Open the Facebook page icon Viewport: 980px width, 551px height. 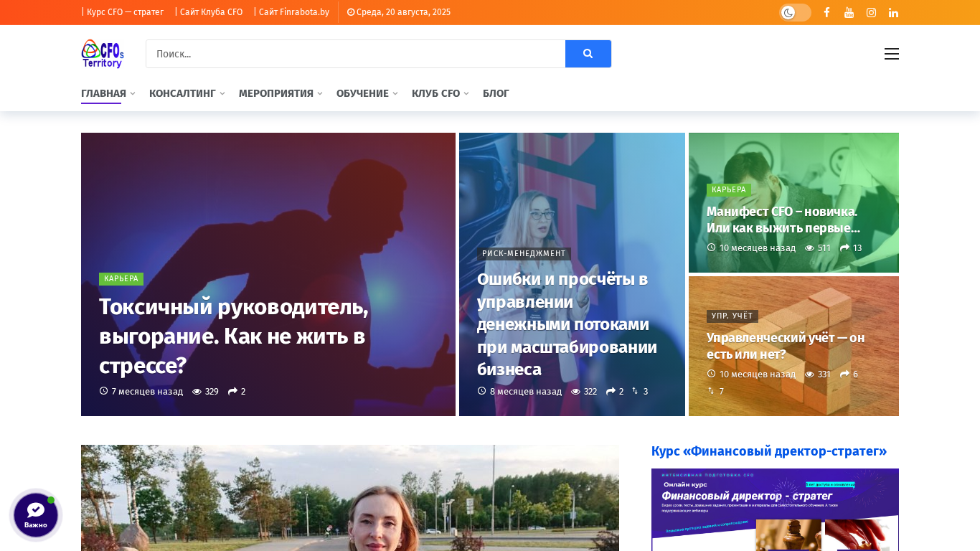(x=826, y=12)
